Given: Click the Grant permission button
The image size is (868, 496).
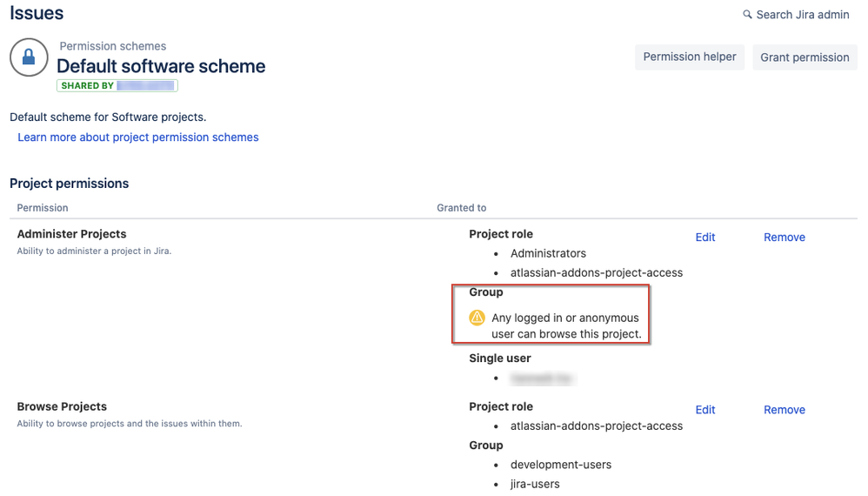Looking at the screenshot, I should (x=805, y=57).
